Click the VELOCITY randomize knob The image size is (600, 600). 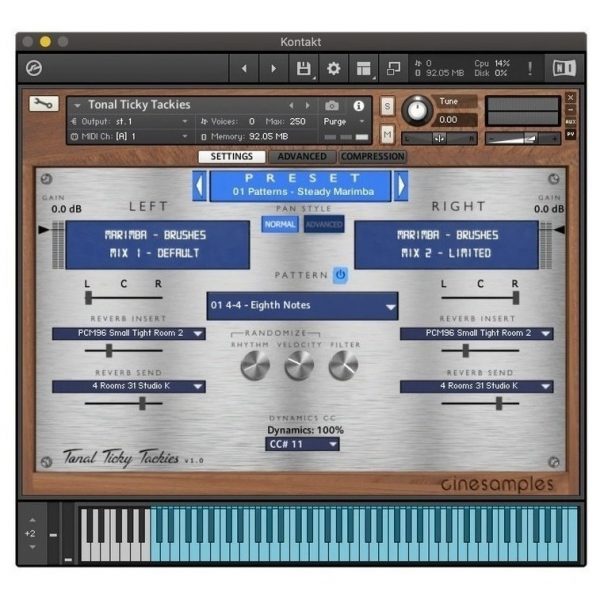coord(299,365)
